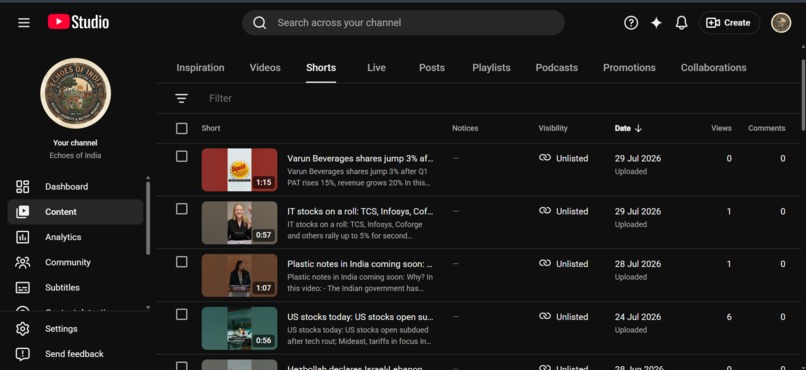Open the notifications bell

(x=681, y=23)
